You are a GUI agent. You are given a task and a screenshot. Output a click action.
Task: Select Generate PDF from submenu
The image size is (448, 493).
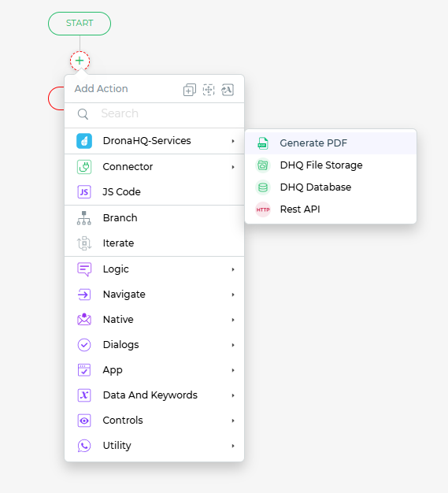331,143
